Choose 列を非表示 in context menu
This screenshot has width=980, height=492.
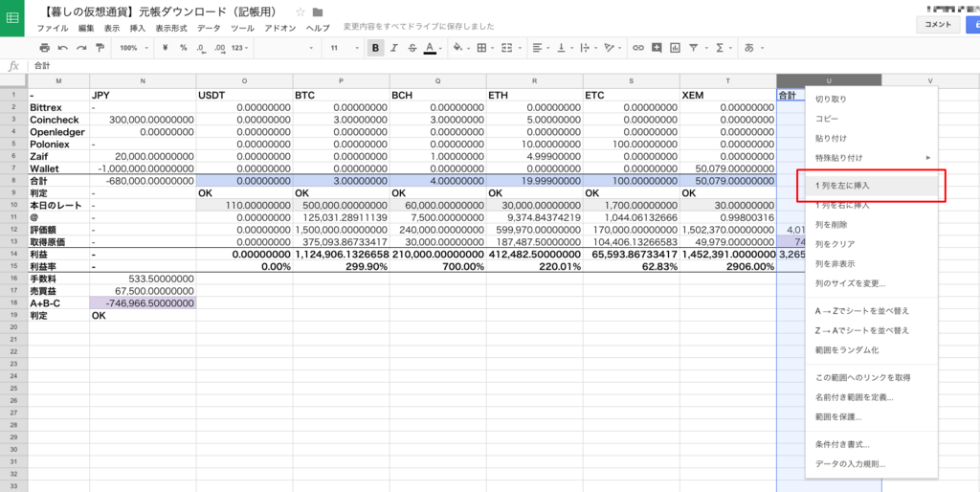click(872, 264)
